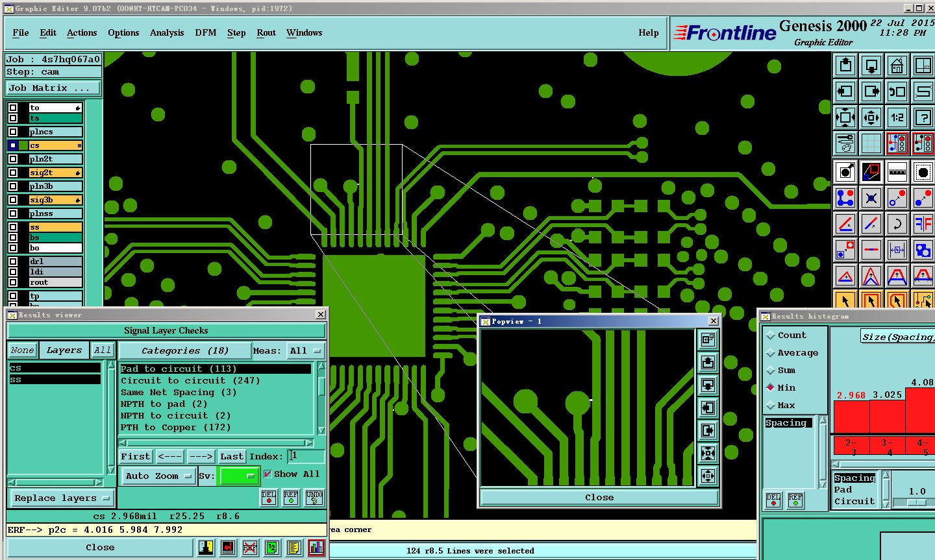
Task: Open the Rout menu
Action: point(266,32)
